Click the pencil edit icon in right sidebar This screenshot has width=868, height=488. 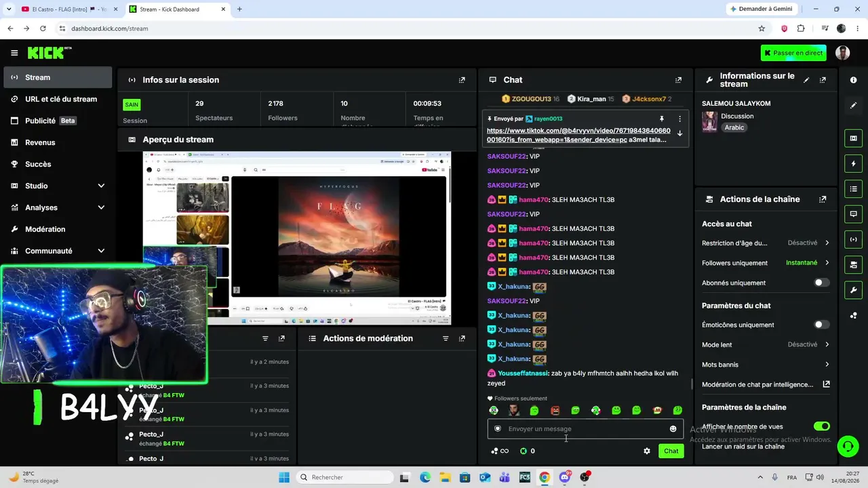tap(853, 106)
